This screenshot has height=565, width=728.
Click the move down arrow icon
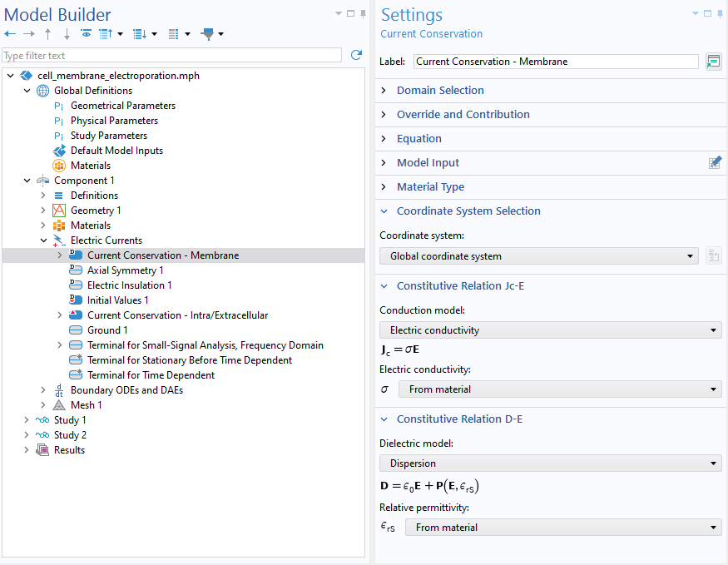pyautogui.click(x=67, y=34)
